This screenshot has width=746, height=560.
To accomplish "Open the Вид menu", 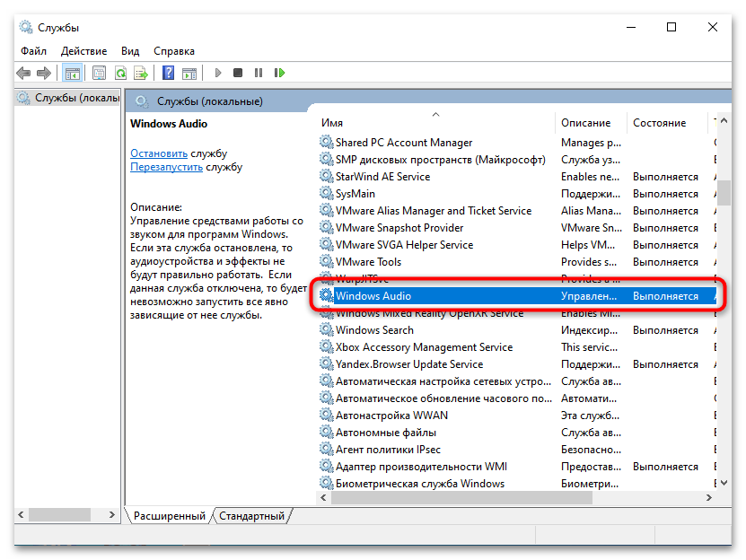I will tap(130, 51).
